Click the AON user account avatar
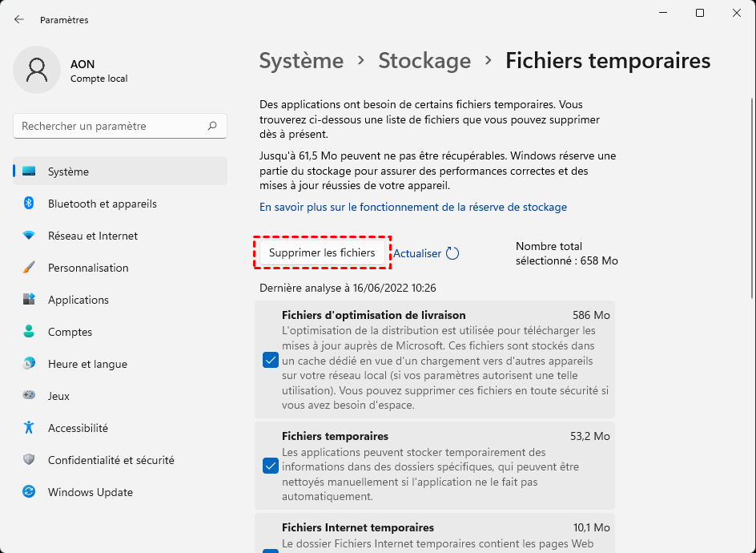 coord(37,70)
